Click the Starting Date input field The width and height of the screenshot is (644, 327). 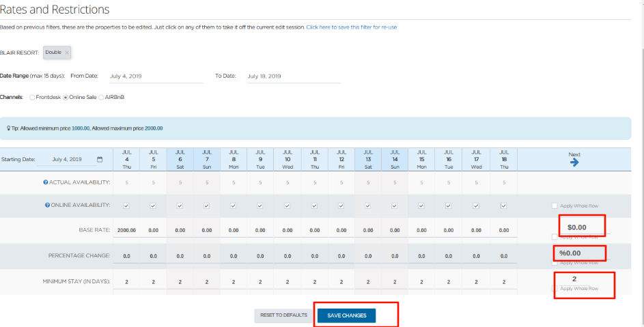[x=67, y=159]
